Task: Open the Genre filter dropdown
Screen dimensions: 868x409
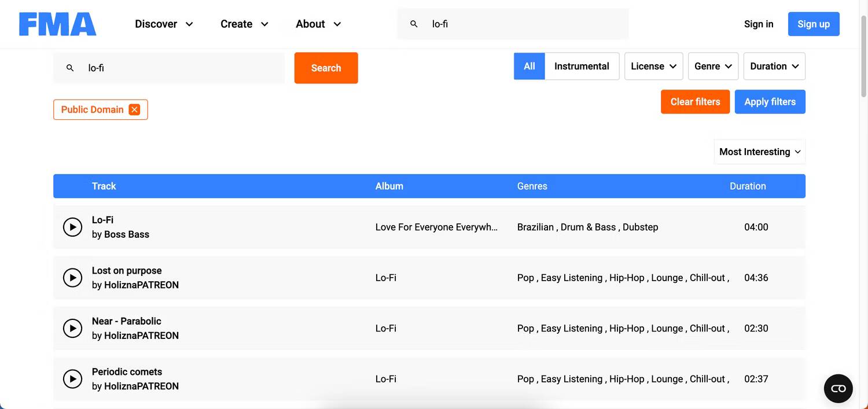Action: pyautogui.click(x=713, y=67)
